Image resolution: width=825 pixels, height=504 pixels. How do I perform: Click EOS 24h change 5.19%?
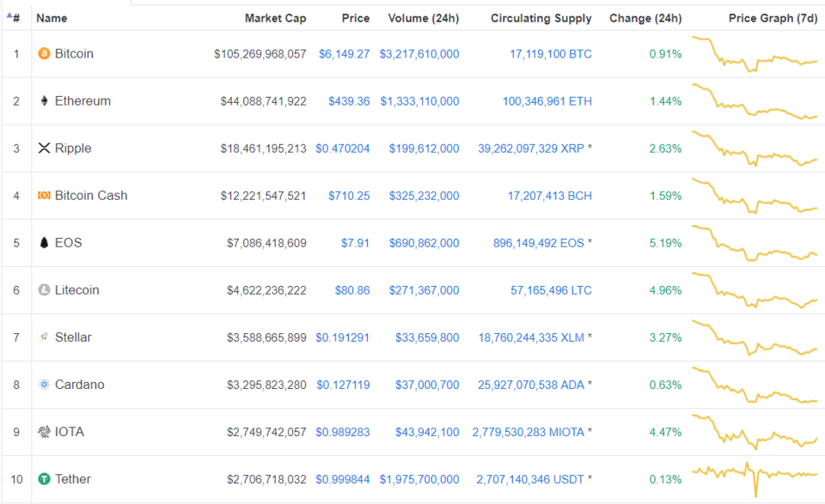coord(665,243)
